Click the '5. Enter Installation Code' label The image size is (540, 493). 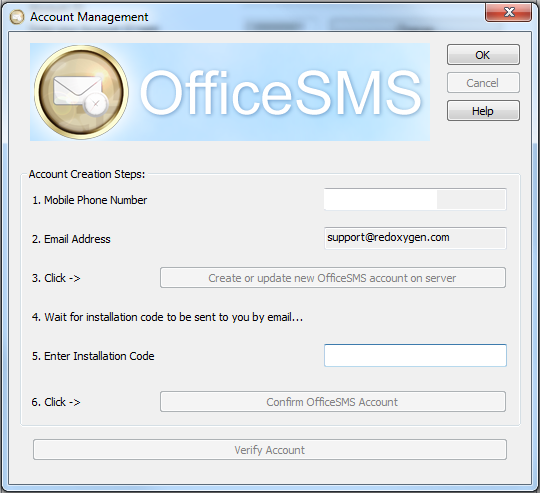pyautogui.click(x=93, y=356)
